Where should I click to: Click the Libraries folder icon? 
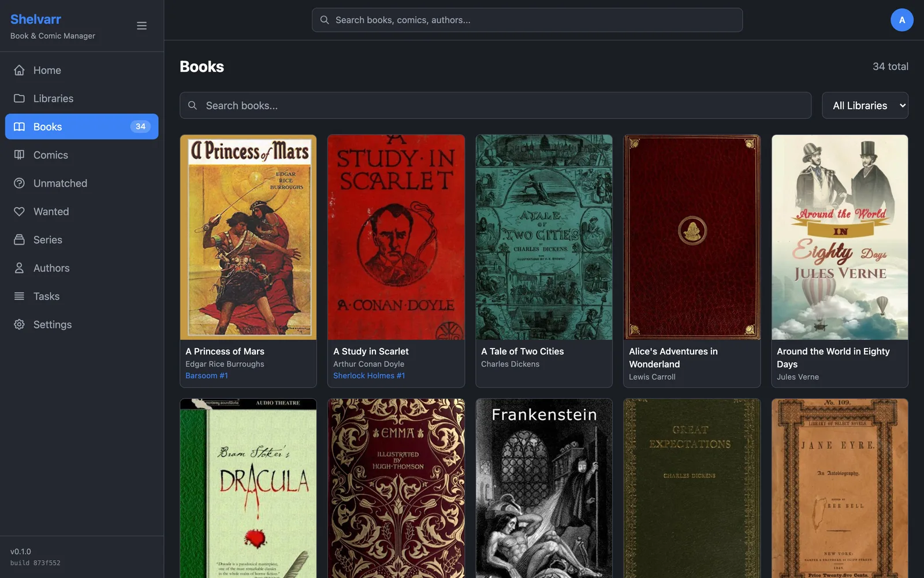[x=19, y=98]
